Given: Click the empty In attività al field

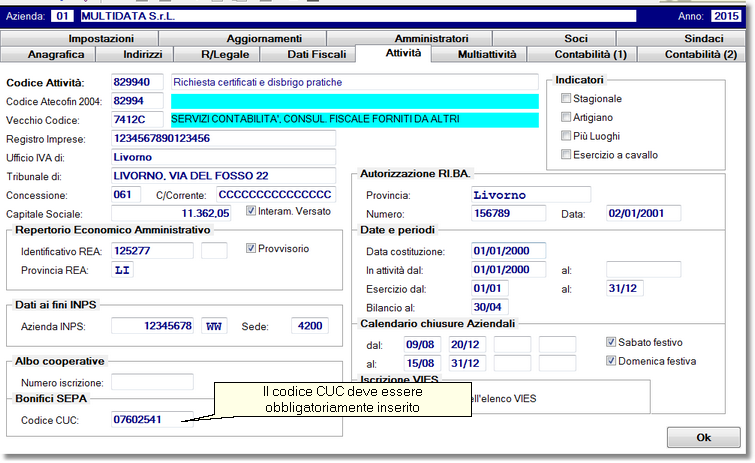Looking at the screenshot, I should tap(643, 270).
